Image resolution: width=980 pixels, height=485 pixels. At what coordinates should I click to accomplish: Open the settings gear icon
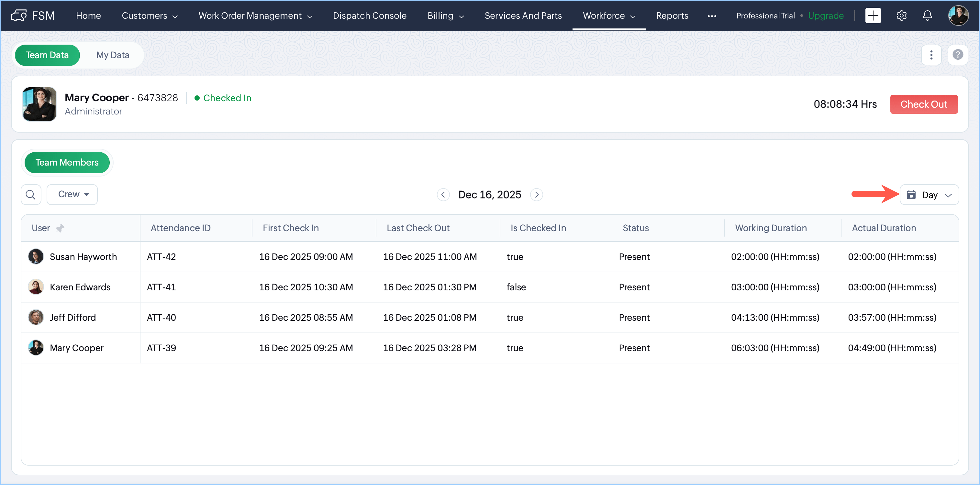tap(901, 16)
